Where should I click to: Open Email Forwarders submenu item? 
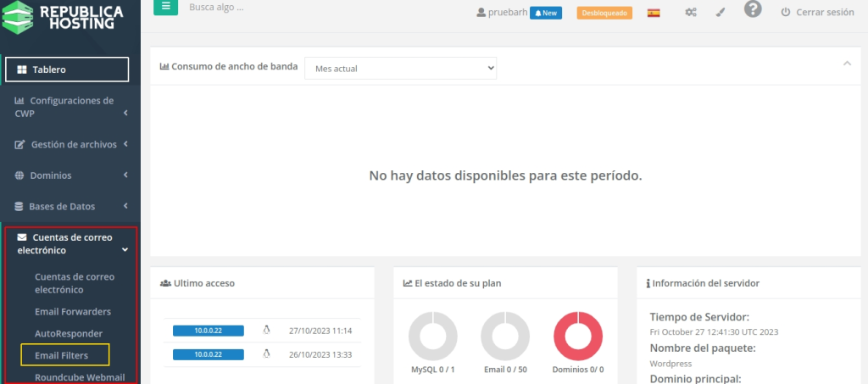pyautogui.click(x=73, y=312)
